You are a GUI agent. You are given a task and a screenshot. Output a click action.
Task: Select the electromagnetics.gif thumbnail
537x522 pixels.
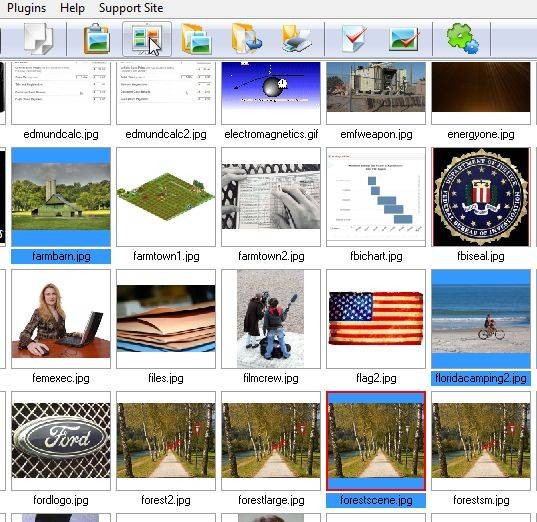pos(271,92)
